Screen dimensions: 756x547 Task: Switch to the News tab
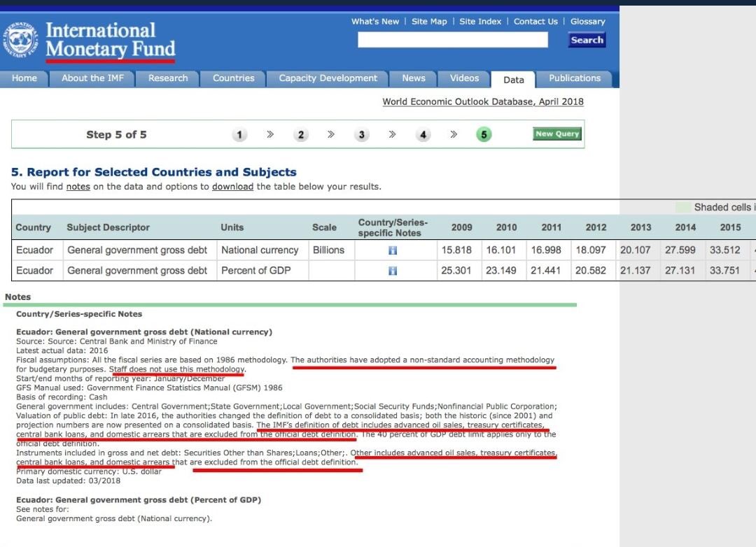pos(414,78)
